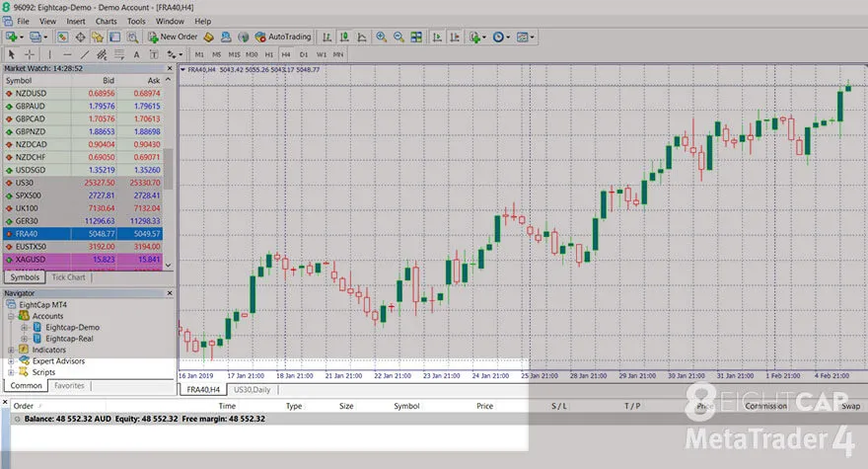Open the Help menu
Viewport: 868px width, 469px height.
(x=202, y=21)
